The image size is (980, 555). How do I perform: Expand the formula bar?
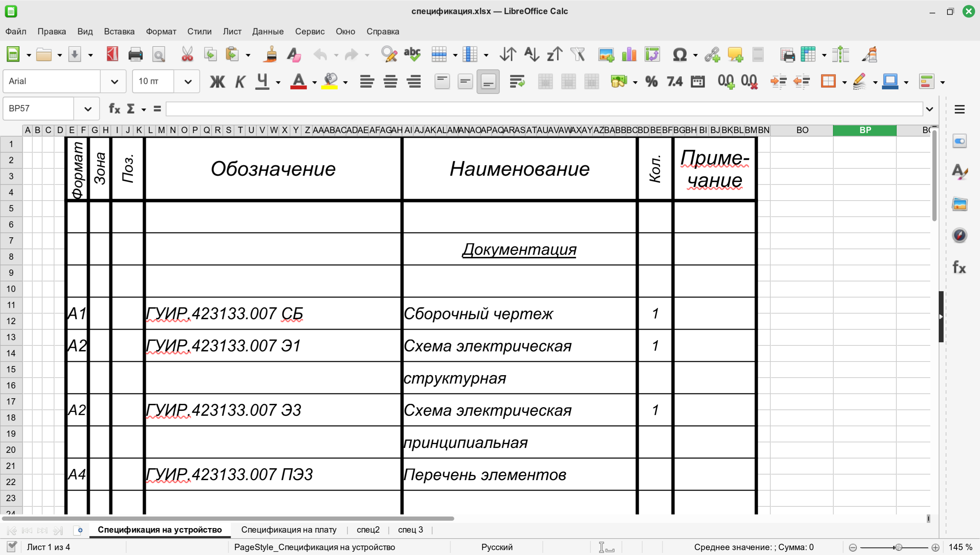pyautogui.click(x=930, y=109)
